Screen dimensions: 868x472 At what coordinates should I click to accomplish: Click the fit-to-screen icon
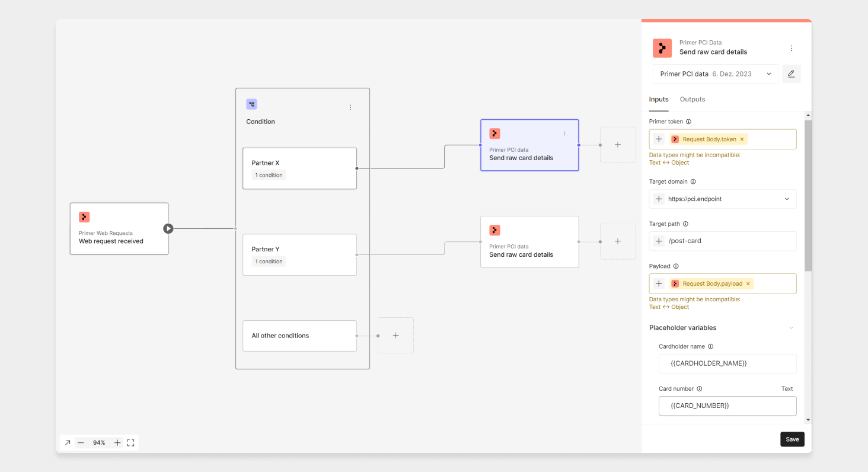131,442
